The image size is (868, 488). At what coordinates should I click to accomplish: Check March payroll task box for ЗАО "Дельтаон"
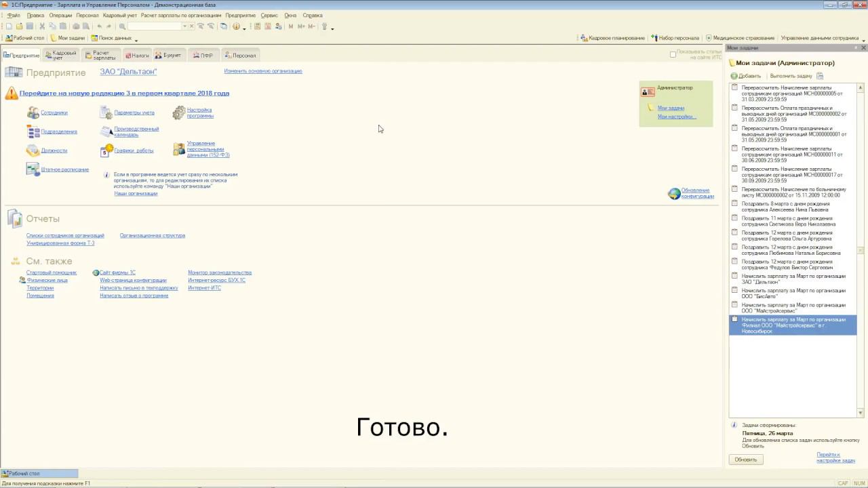[x=734, y=276]
